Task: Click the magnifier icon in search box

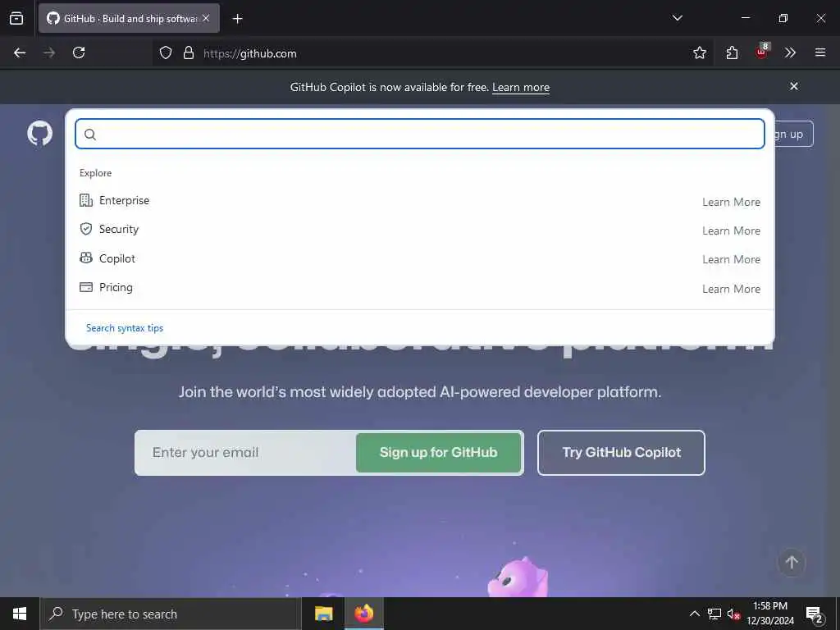Action: coord(90,135)
